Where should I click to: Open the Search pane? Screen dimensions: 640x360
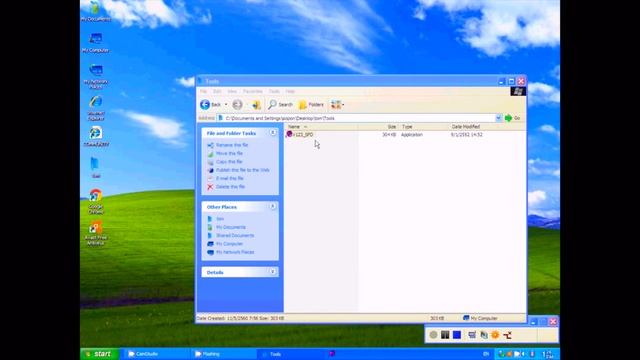pyautogui.click(x=280, y=104)
